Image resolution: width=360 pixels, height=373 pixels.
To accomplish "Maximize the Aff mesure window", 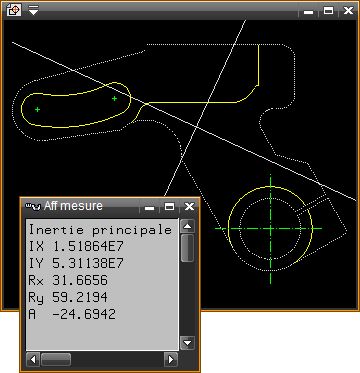I will pos(169,207).
